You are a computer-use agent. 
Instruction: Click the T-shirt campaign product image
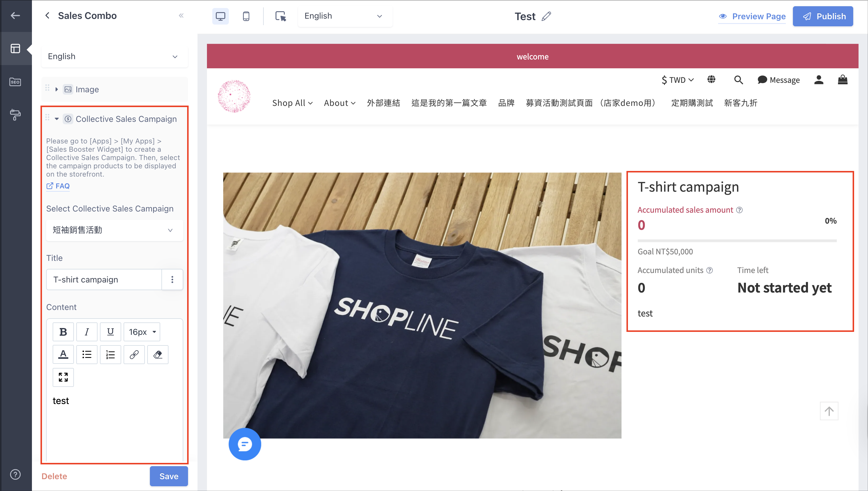(422, 306)
